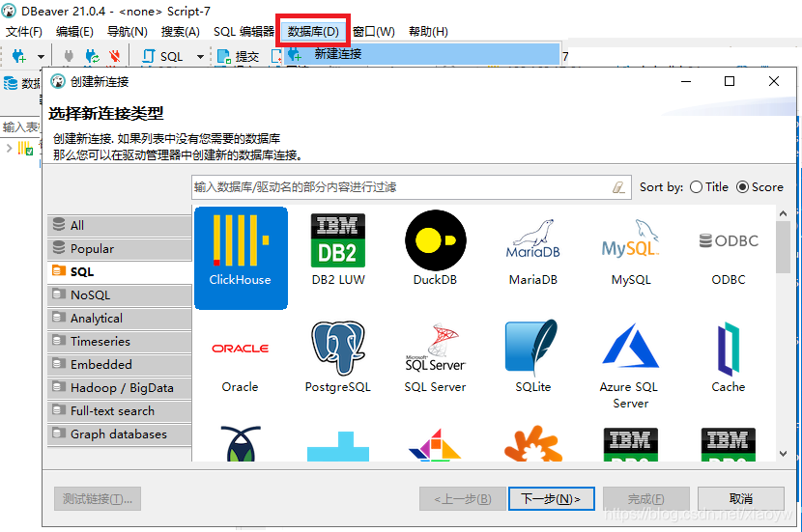This screenshot has width=802, height=532.
Task: Choose the SQL Server driver icon
Action: tap(435, 348)
